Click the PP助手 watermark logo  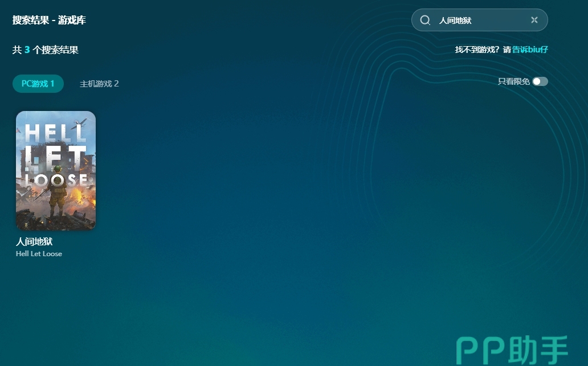point(512,349)
